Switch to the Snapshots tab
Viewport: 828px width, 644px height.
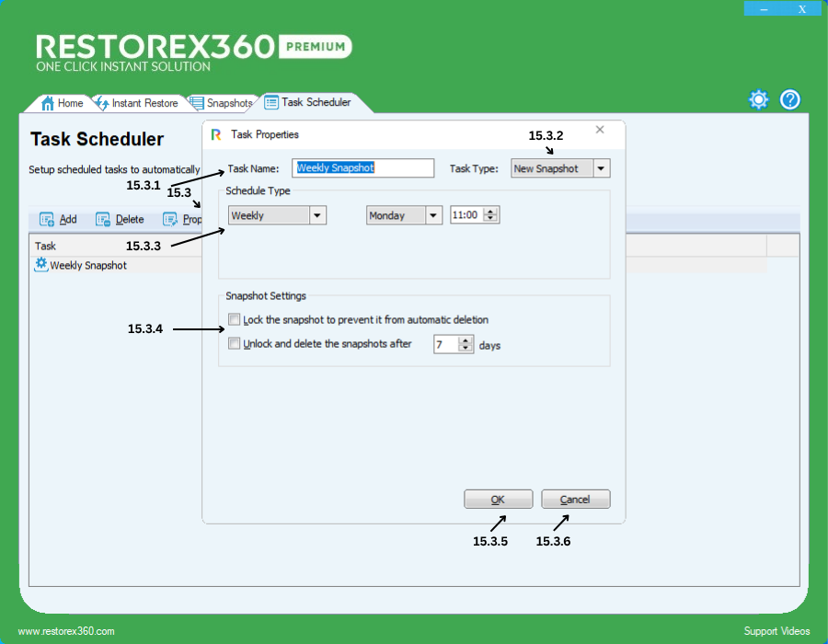[221, 103]
